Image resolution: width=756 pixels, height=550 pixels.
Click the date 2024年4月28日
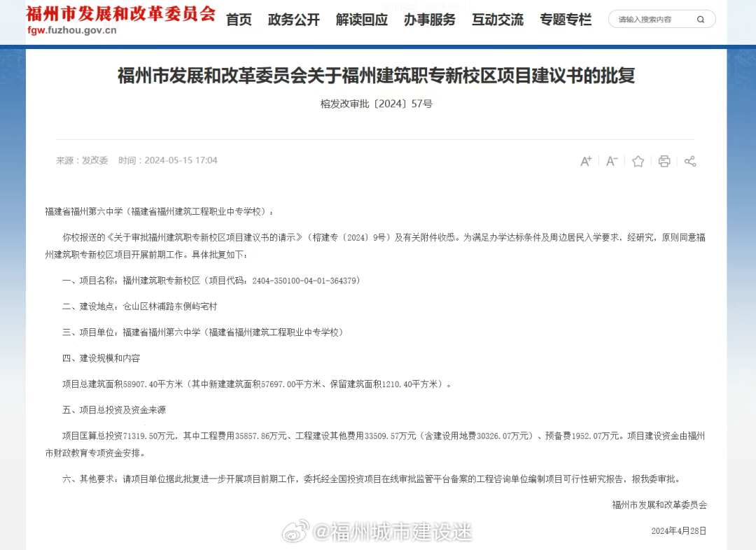679,531
